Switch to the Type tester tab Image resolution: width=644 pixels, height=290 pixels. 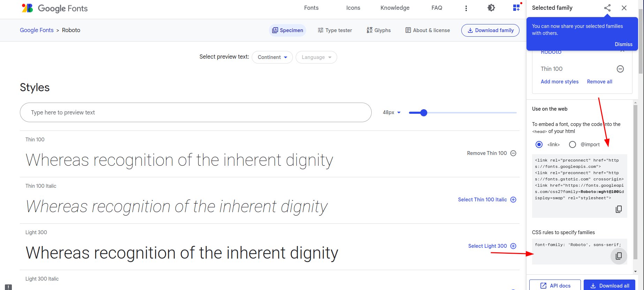335,30
